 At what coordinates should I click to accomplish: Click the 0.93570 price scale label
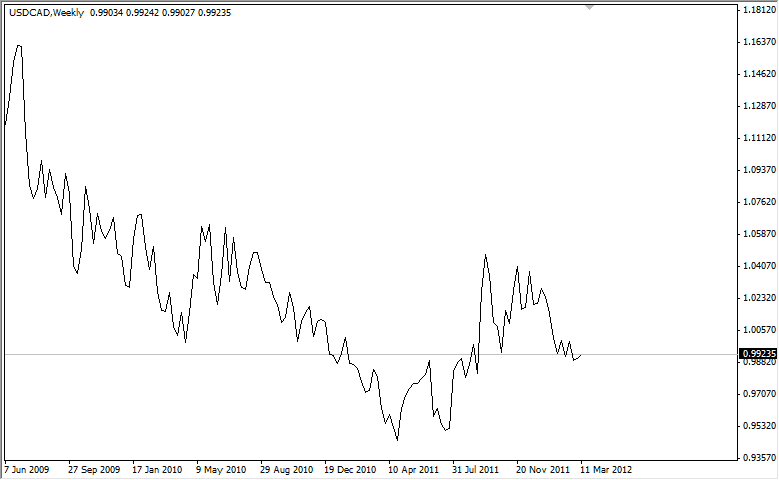[759, 458]
